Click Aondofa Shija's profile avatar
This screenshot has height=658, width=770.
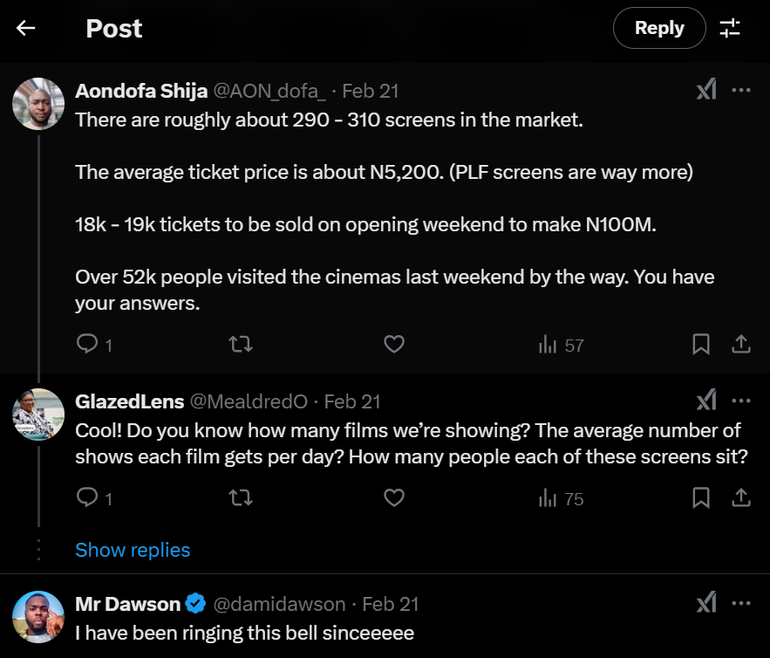click(x=39, y=103)
